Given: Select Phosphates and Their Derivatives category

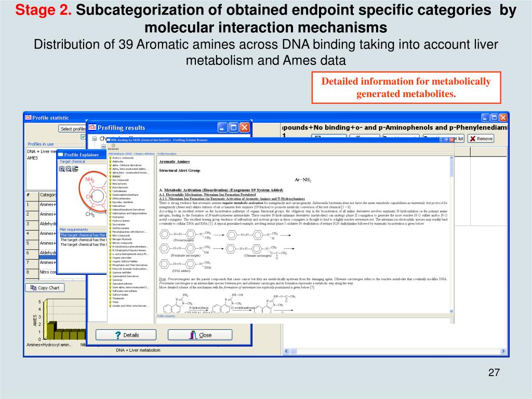Looking at the screenshot, I should tap(130, 265).
